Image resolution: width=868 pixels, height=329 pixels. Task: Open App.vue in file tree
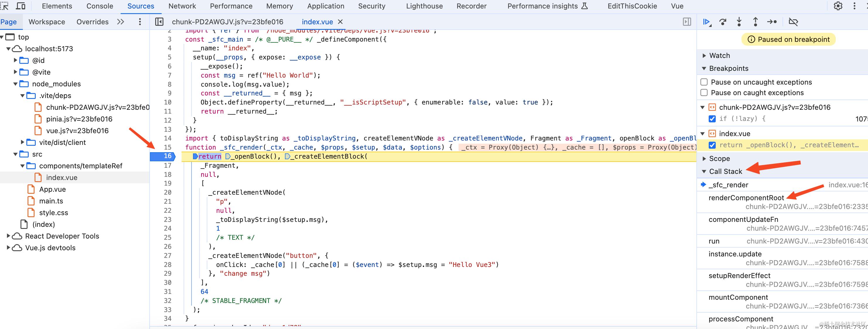(52, 189)
